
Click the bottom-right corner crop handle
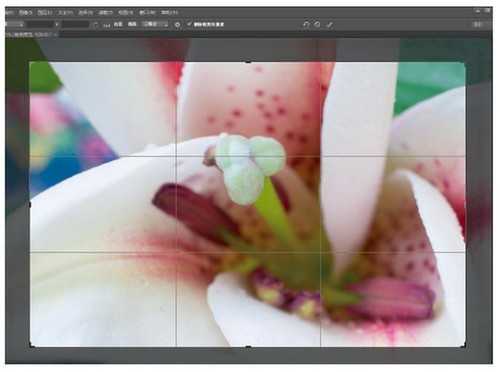click(x=464, y=346)
